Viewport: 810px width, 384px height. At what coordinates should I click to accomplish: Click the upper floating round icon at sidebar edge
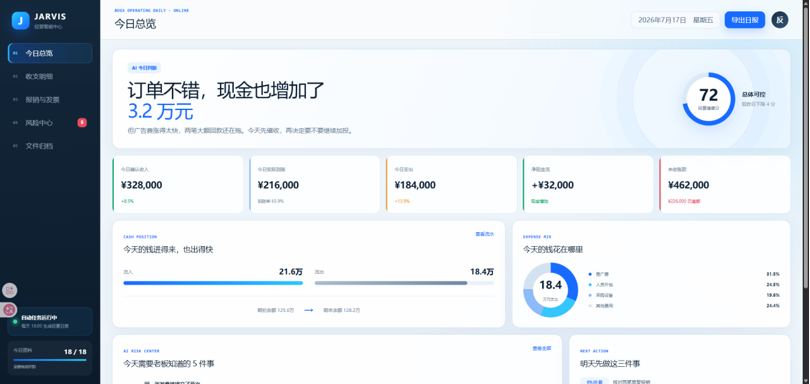(x=10, y=290)
